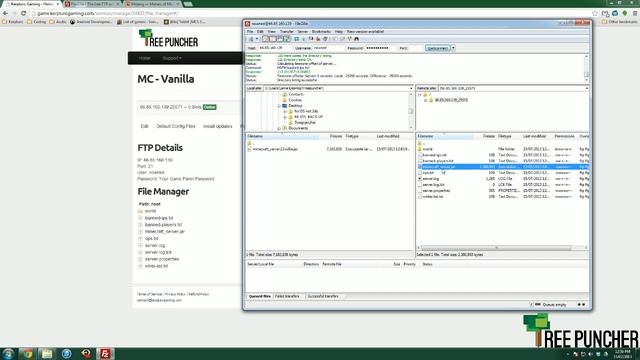The image size is (640, 360).
Task: Select the Treepuncher folder in local tree
Action: pos(304,122)
